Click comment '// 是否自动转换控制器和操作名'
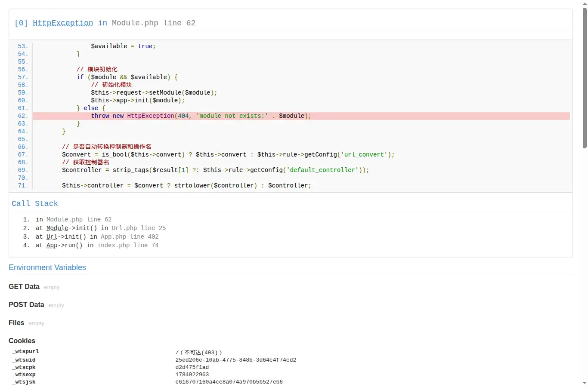 [x=107, y=147]
